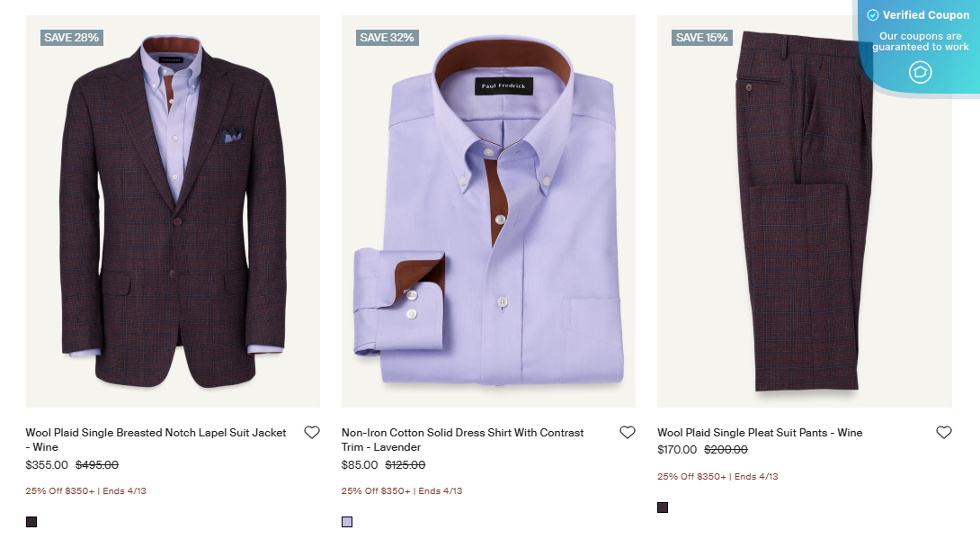Click the coupon home icon on the blue banner

[x=920, y=72]
